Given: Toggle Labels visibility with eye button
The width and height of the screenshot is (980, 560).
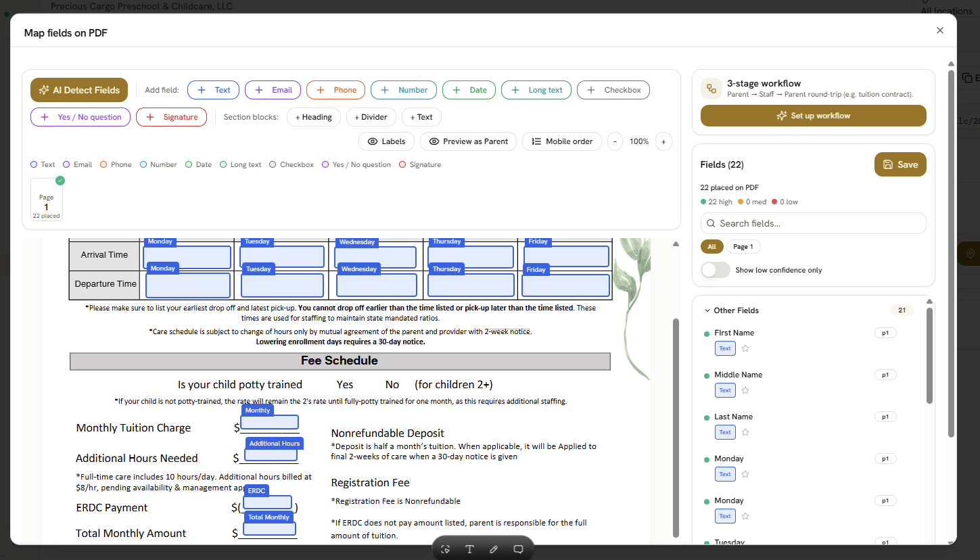Looking at the screenshot, I should 387,141.
